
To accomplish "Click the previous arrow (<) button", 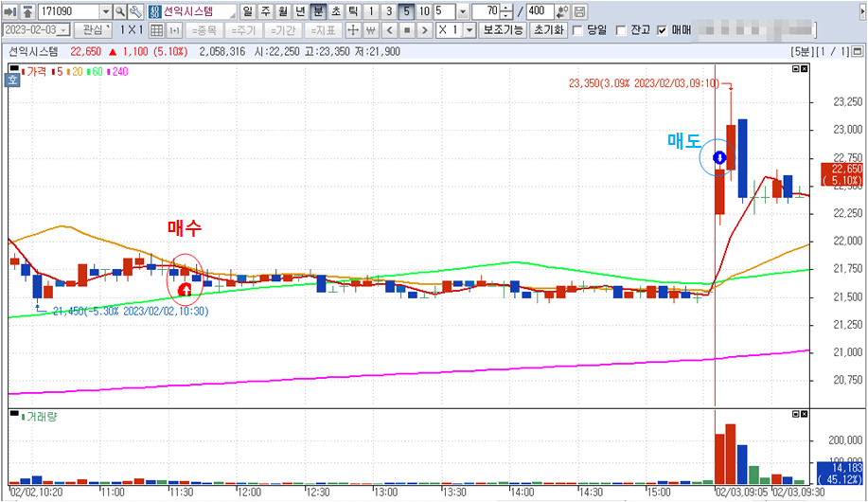I will (x=390, y=30).
